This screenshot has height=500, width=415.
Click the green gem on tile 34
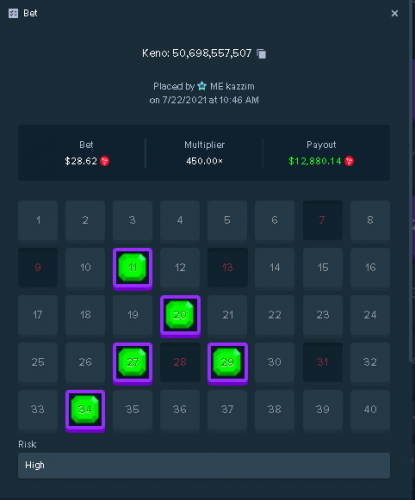tap(85, 409)
